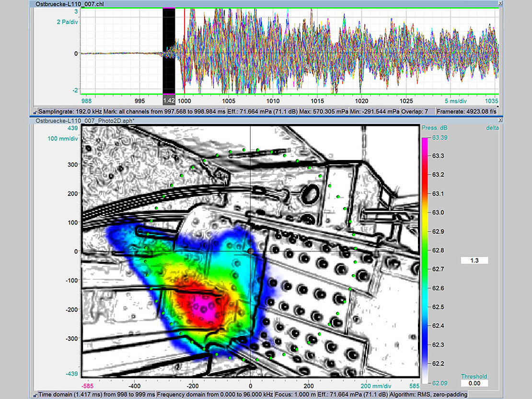The height and width of the screenshot is (399, 532).
Task: Click the Max: 570.305 mPa status entry
Action: (324, 112)
